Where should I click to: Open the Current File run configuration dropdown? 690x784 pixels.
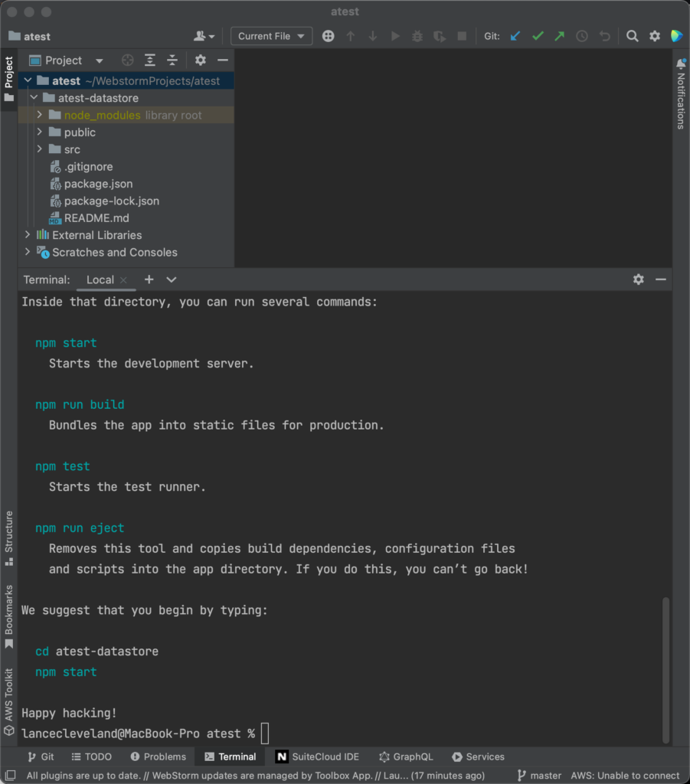click(271, 36)
